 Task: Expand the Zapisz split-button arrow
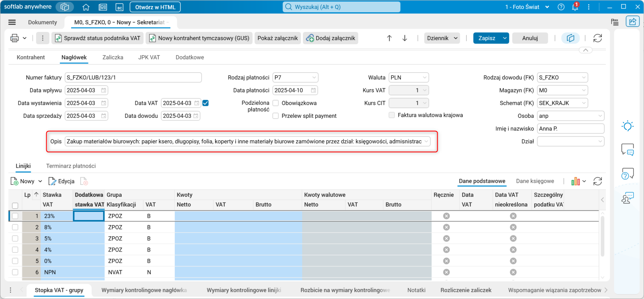505,38
